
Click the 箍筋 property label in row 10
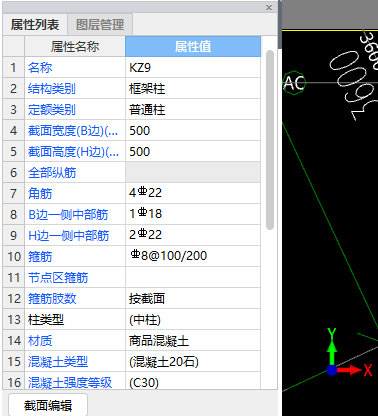[x=40, y=257]
